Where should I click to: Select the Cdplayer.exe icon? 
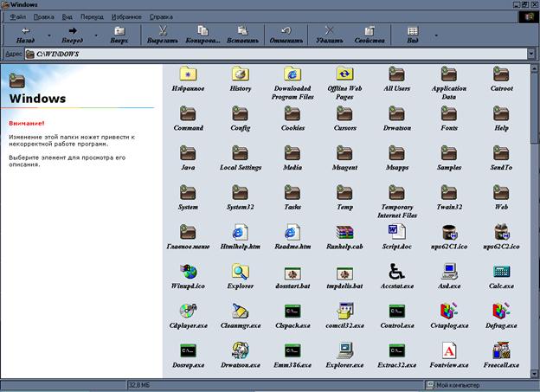pos(188,311)
